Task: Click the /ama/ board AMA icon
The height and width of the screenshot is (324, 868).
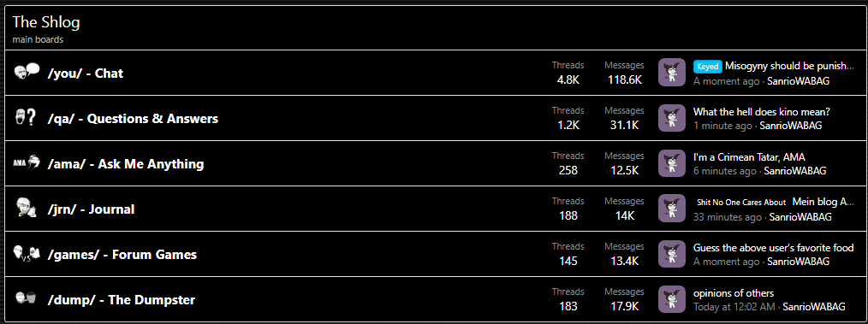Action: [x=27, y=163]
